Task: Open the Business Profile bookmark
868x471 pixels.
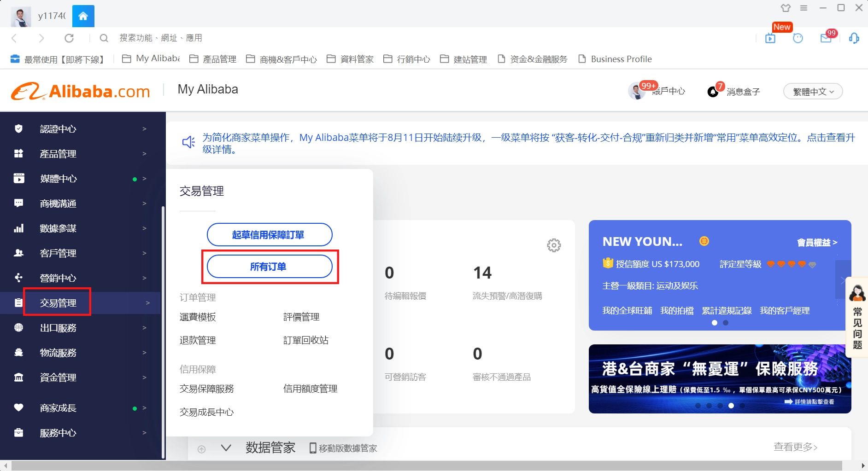Action: 615,59
